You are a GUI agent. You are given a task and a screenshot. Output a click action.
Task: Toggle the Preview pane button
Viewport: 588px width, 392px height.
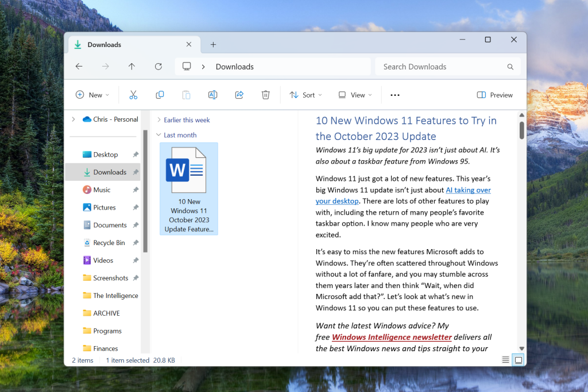pos(494,95)
